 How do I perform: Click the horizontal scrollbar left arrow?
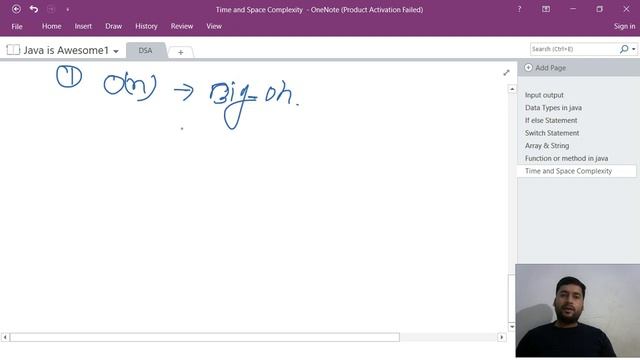point(5,337)
